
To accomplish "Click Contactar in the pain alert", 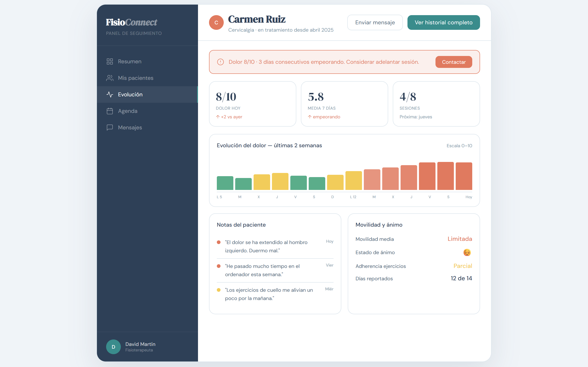I will [x=454, y=62].
